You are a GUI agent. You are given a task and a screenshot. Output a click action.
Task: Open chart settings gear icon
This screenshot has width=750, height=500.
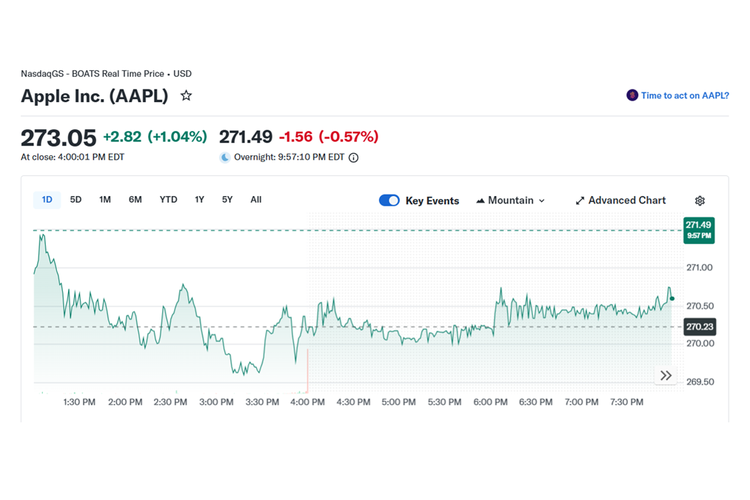[x=700, y=200]
